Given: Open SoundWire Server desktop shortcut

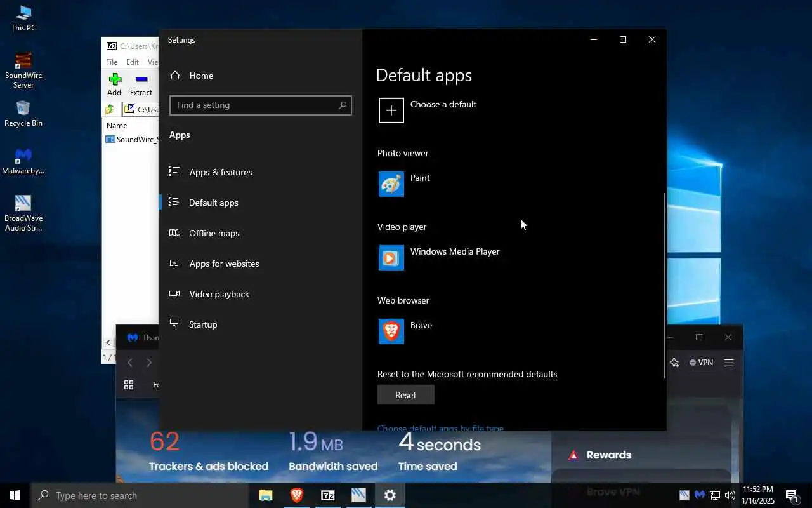Looking at the screenshot, I should click(x=23, y=70).
